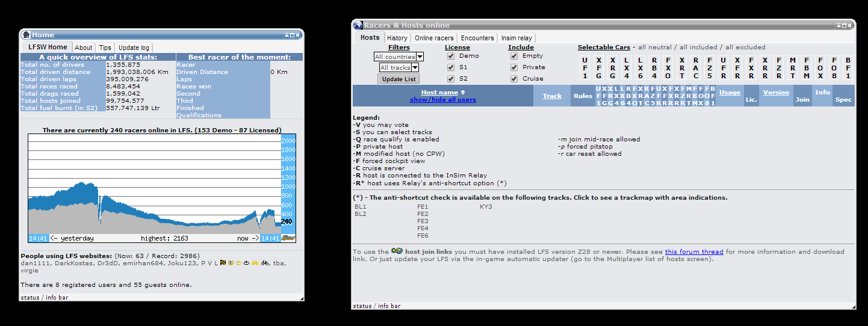The image size is (868, 326).
Task: Open the Update log tab
Action: click(134, 48)
